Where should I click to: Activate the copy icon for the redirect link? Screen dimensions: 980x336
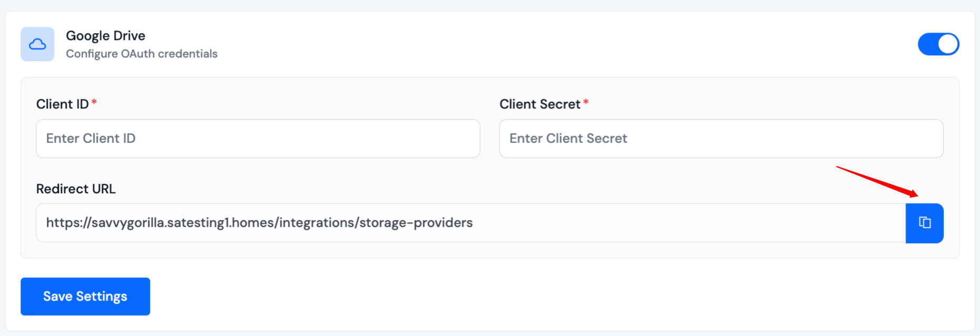click(x=924, y=223)
